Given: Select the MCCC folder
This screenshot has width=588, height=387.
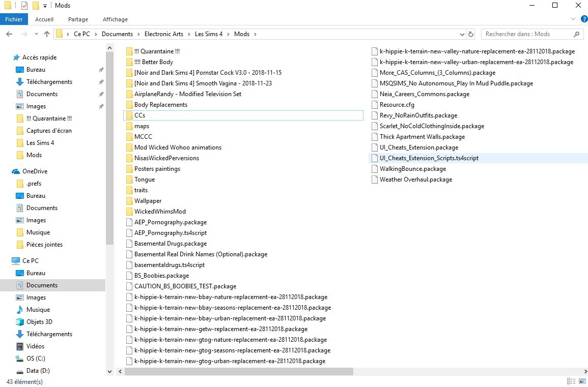Looking at the screenshot, I should coord(143,137).
